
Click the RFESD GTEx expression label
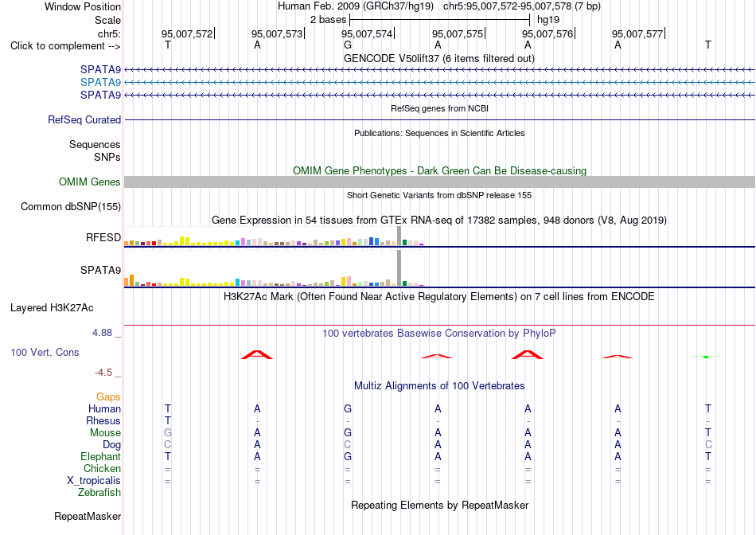(103, 237)
